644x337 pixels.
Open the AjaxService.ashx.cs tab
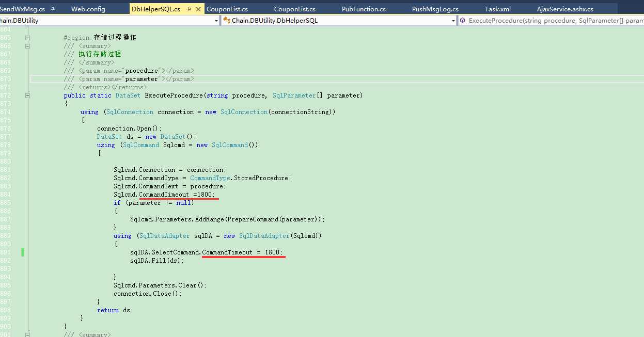(565, 9)
